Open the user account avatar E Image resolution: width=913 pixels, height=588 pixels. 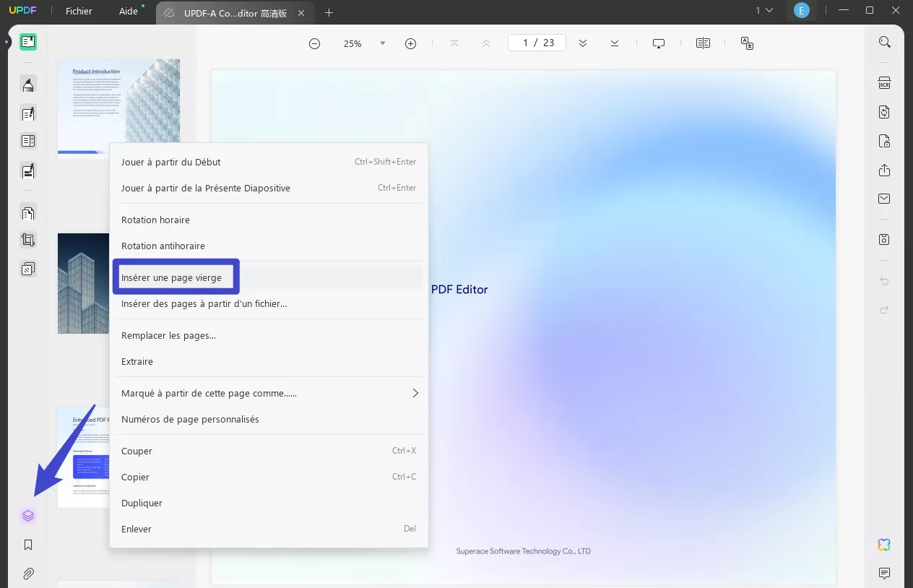pos(800,10)
